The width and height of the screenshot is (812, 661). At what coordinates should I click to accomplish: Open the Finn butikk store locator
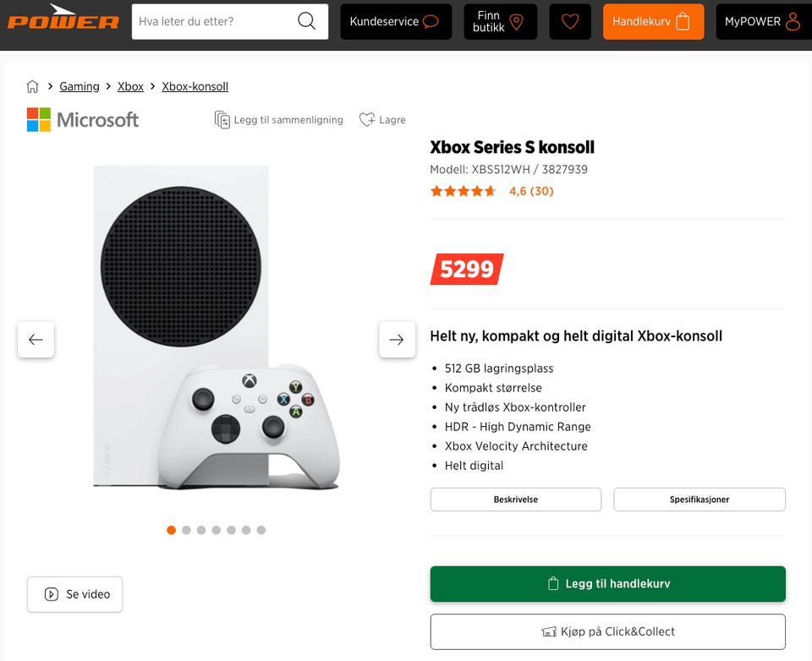point(500,21)
